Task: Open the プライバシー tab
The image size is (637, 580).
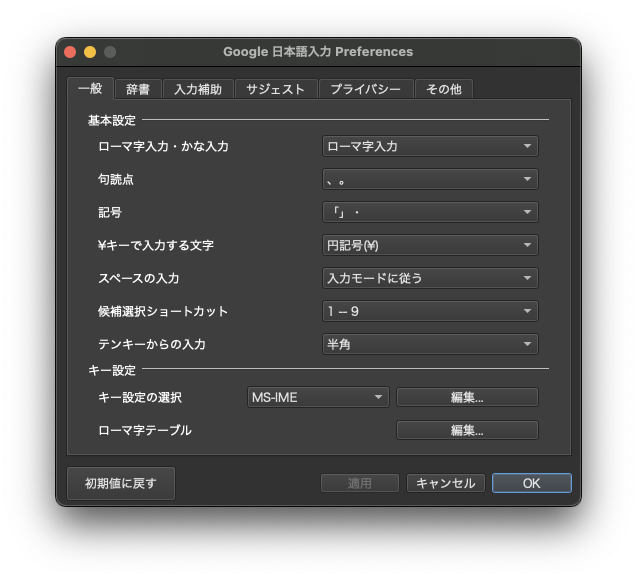Action: point(366,89)
